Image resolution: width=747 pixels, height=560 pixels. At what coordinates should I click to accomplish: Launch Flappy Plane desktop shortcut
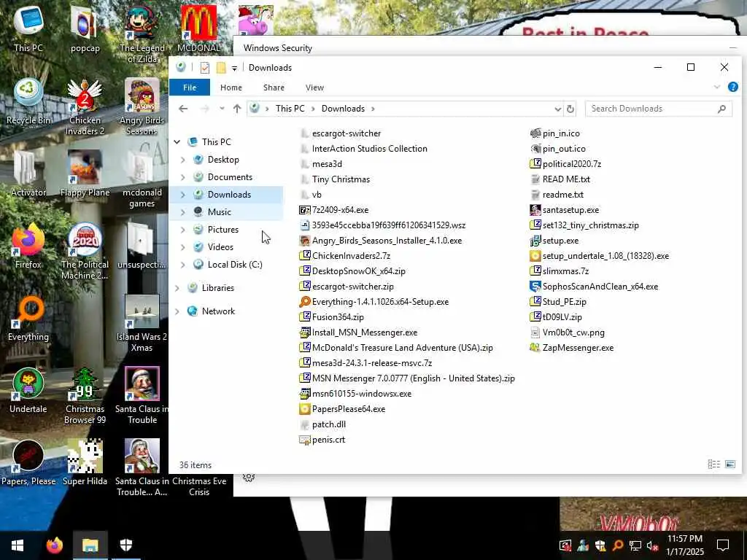pos(85,174)
